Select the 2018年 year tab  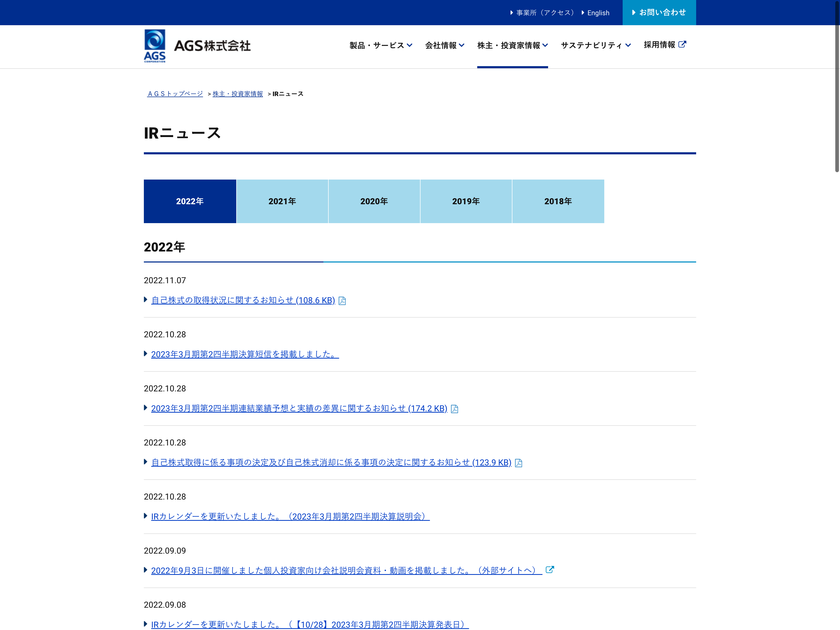pyautogui.click(x=558, y=201)
